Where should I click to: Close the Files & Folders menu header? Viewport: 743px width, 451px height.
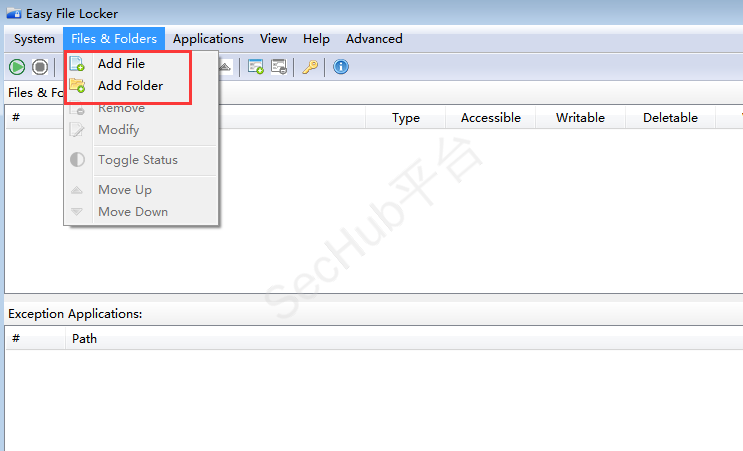coord(114,39)
